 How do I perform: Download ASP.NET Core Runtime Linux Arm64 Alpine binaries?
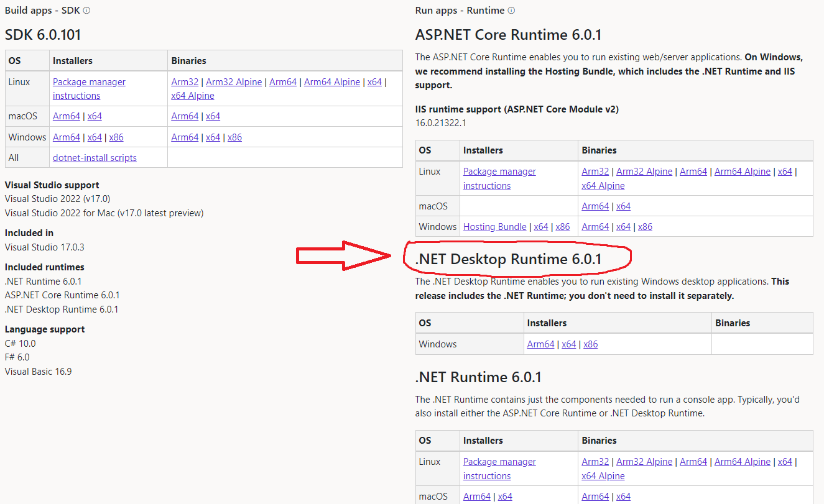click(x=743, y=172)
